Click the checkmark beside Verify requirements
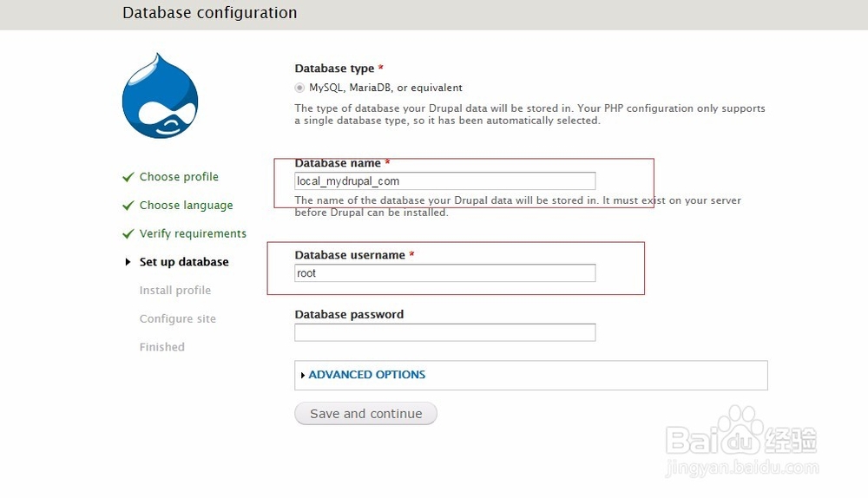The width and height of the screenshot is (868, 498). click(128, 234)
